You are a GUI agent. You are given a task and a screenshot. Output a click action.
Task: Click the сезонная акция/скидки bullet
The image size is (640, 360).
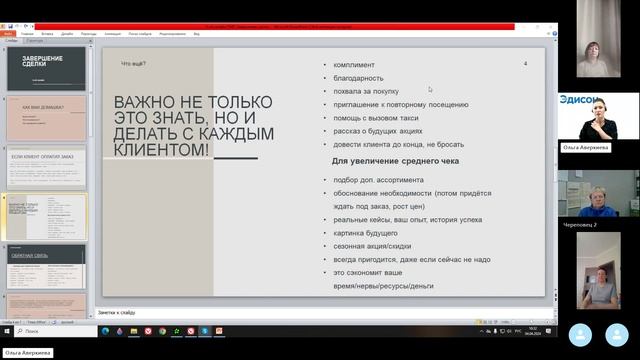click(x=372, y=247)
